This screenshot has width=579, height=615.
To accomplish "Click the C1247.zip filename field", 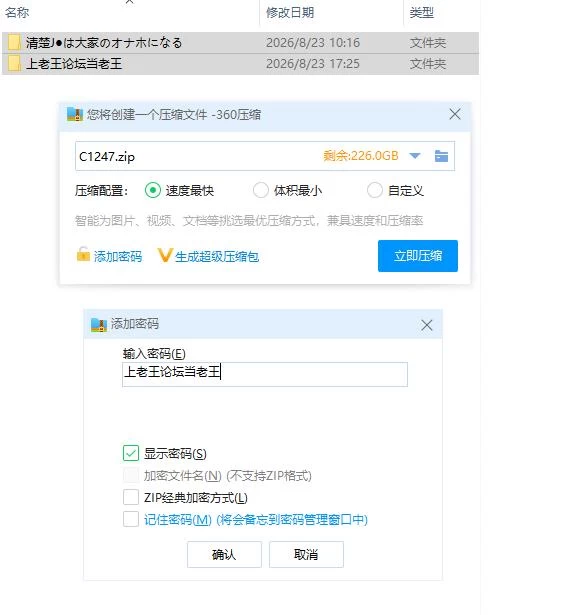I will (x=265, y=156).
